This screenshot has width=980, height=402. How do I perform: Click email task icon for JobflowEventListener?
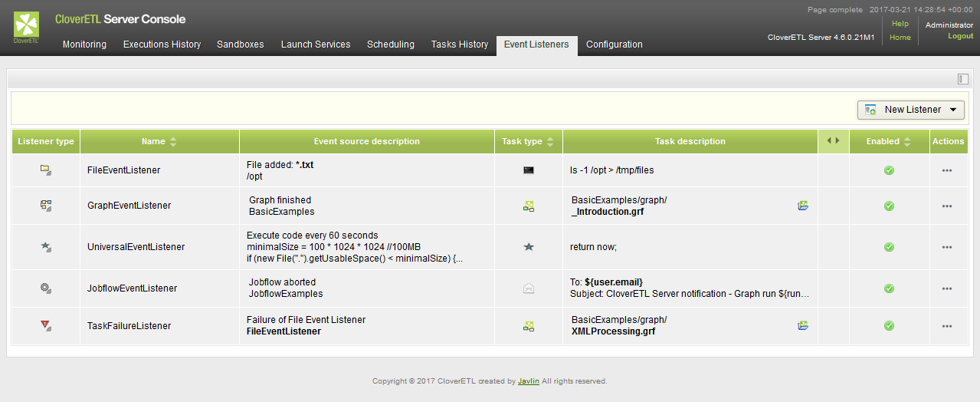point(529,288)
